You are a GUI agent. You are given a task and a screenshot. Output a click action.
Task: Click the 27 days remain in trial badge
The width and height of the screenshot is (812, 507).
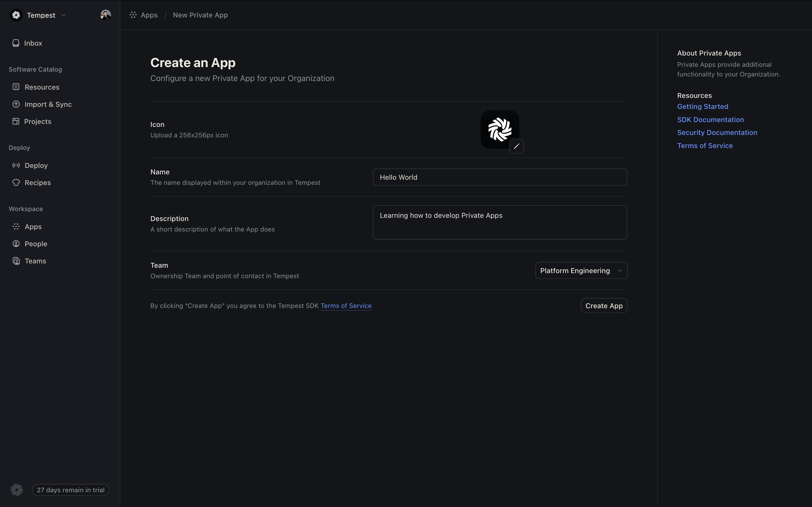click(70, 490)
